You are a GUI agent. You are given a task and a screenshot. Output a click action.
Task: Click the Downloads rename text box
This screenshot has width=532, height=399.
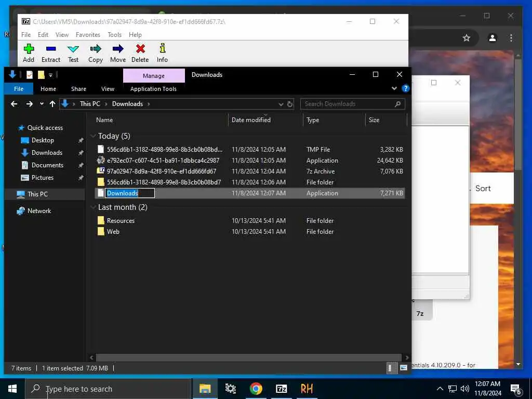(130, 193)
